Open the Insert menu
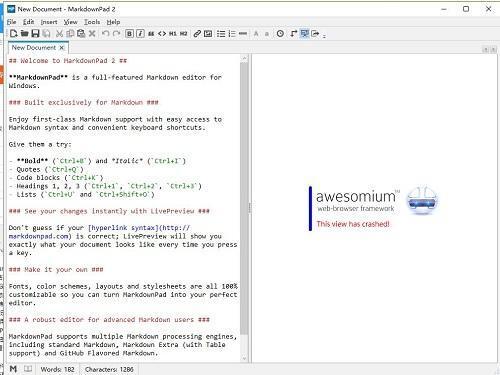The image size is (500, 375). 49,22
